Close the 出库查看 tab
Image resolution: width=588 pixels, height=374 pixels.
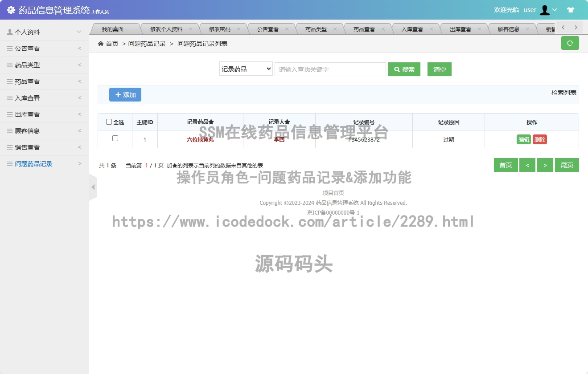point(479,29)
